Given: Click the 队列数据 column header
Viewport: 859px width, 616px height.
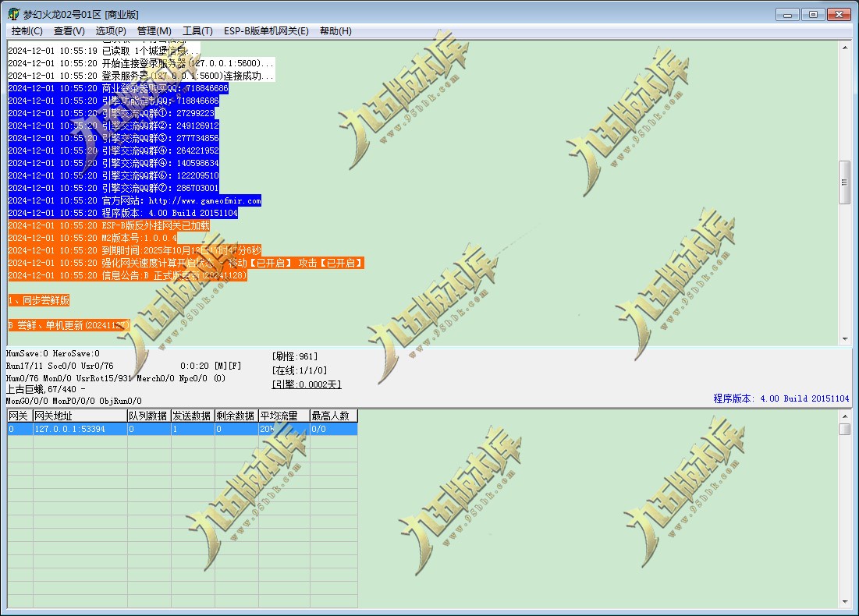Looking at the screenshot, I should (x=149, y=416).
